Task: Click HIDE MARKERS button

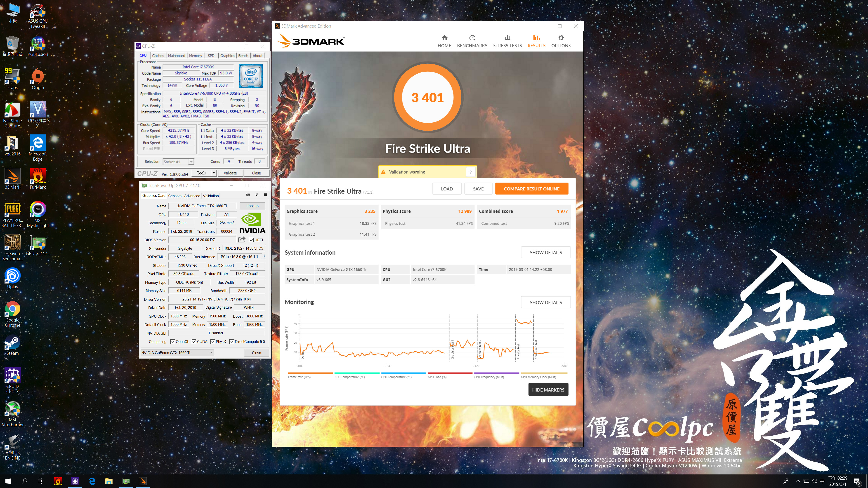Action: pyautogui.click(x=548, y=390)
